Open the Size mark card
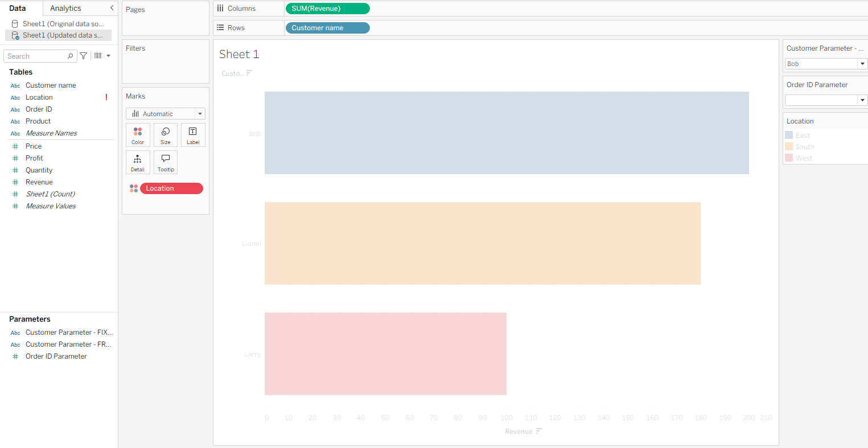Viewport: 868px width, 448px height. (166, 135)
